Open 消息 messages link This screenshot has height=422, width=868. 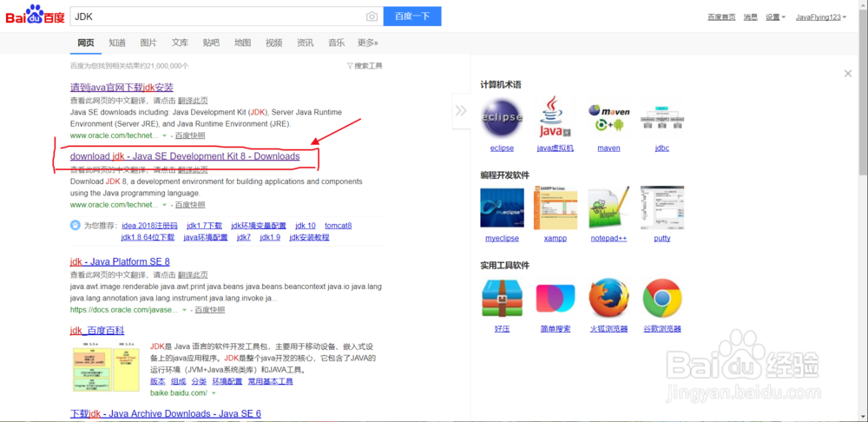click(x=750, y=17)
